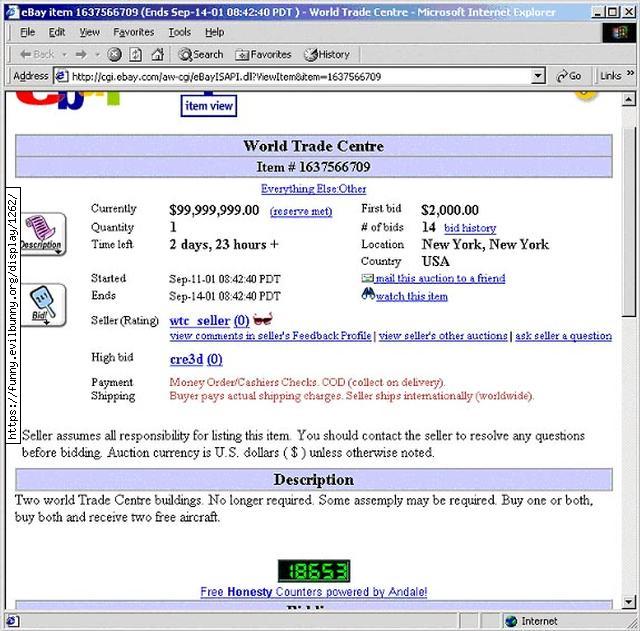Open the Search toolbar button
This screenshot has width=640, height=631.
tap(201, 54)
